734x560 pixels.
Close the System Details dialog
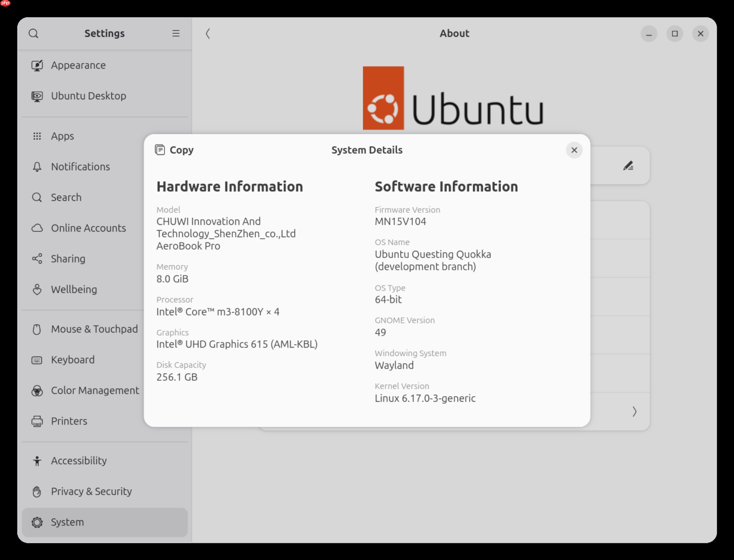point(574,150)
